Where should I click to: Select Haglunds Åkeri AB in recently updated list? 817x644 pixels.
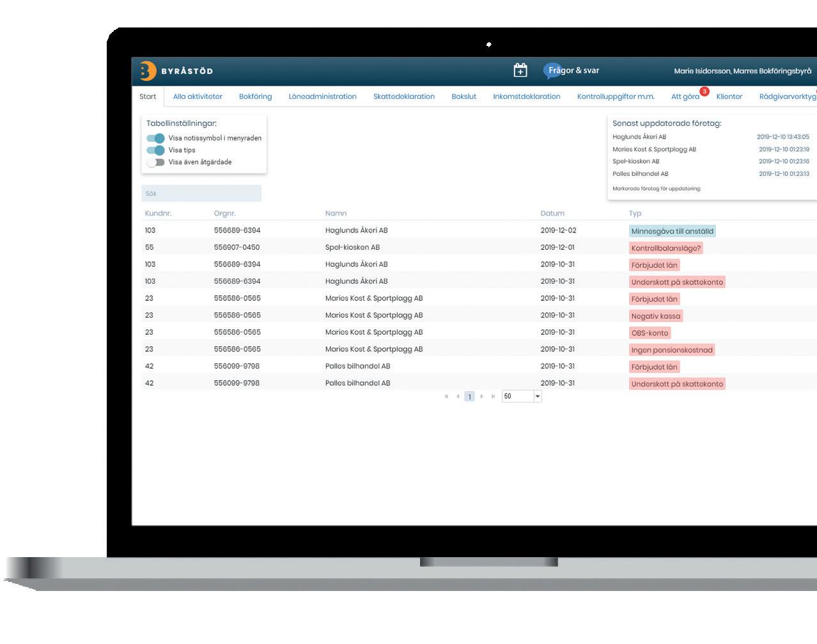click(x=639, y=137)
